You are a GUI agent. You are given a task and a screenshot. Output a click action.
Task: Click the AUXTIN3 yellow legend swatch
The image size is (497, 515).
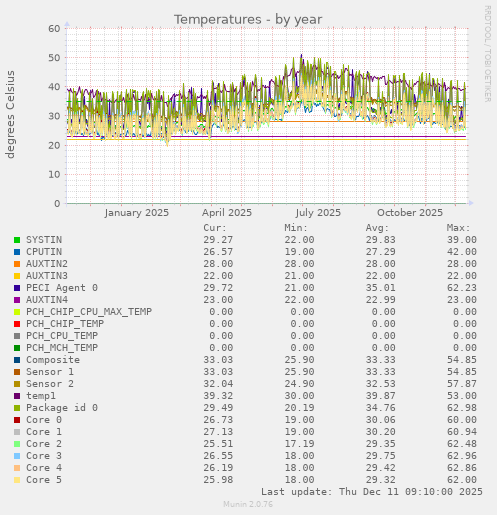click(x=17, y=276)
